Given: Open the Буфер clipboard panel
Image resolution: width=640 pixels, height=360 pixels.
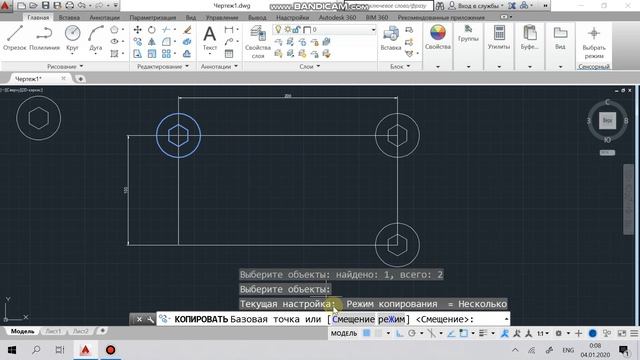Looking at the screenshot, I should point(529,38).
